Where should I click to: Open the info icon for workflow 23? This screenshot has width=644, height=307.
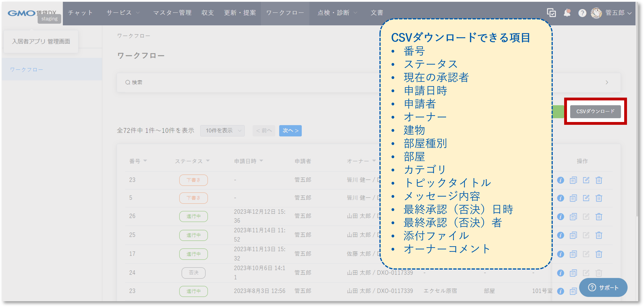pyautogui.click(x=561, y=180)
